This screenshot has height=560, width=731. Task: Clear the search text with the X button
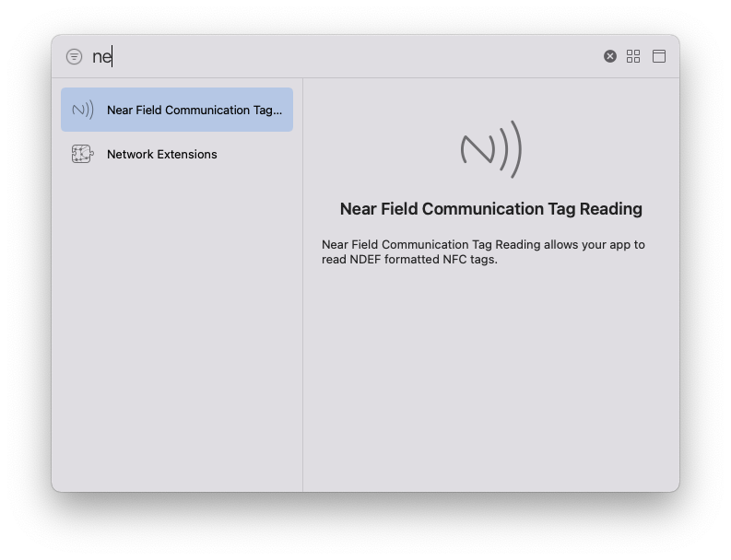[610, 56]
